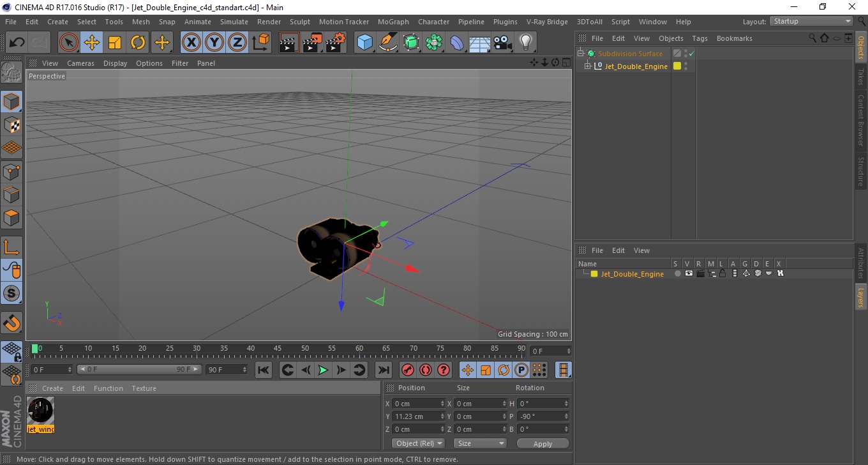
Task: Switch to Points mode
Action: 11,171
